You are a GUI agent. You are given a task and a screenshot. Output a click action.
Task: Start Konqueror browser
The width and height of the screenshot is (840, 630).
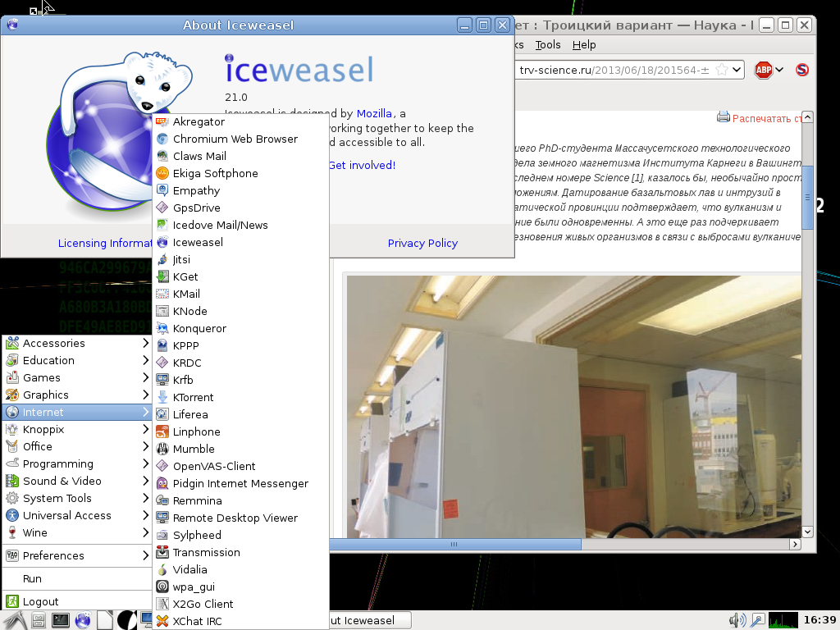click(240, 328)
